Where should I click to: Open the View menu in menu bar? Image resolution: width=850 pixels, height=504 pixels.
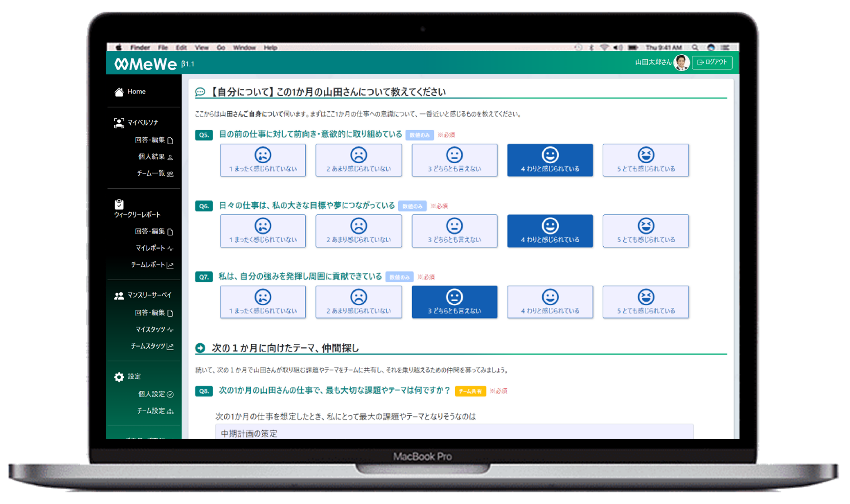[201, 48]
